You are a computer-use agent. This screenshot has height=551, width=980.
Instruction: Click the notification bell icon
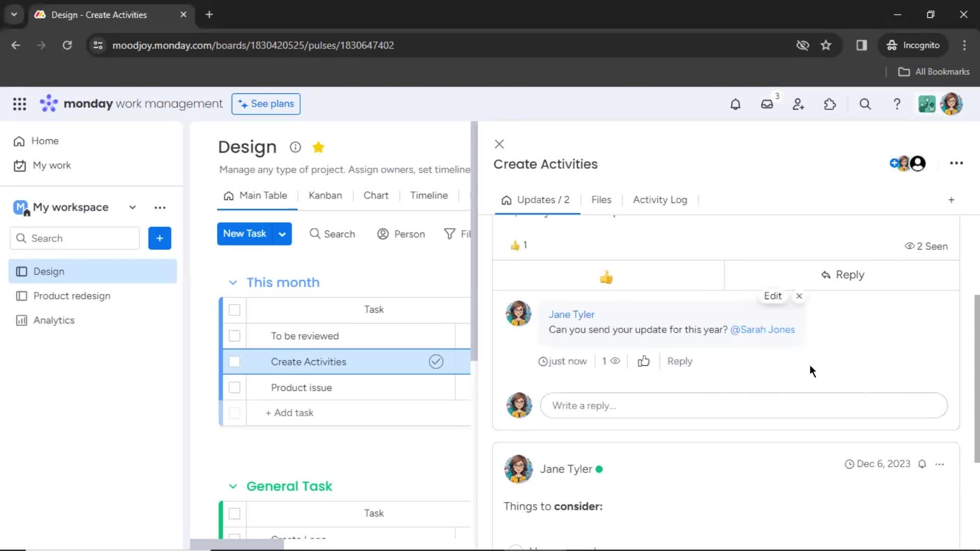(x=735, y=104)
